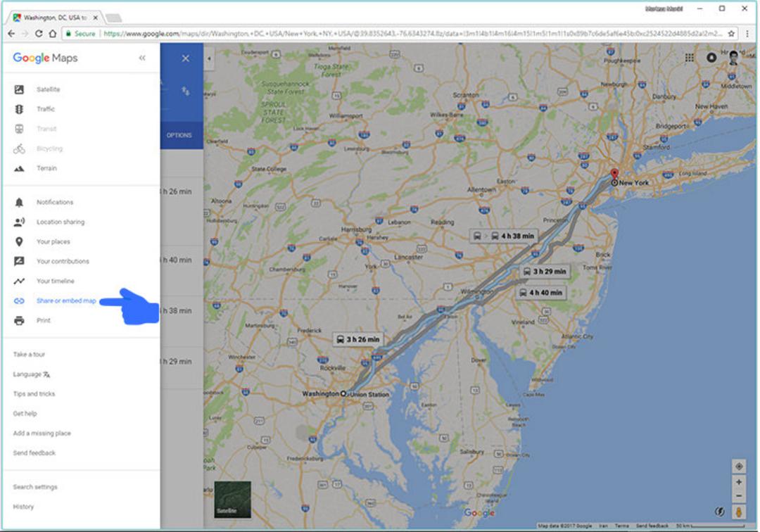Select the Bicycling layer icon
Image resolution: width=760 pixels, height=532 pixels.
tap(19, 148)
